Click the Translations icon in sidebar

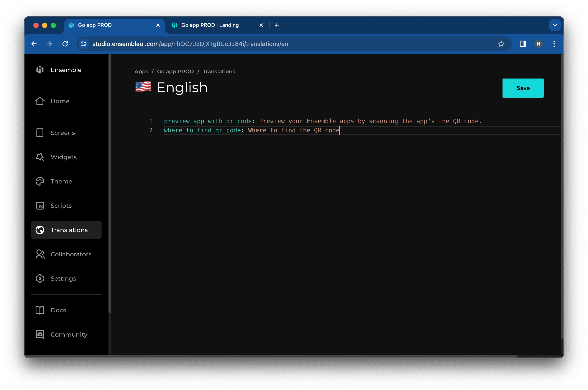coord(40,229)
